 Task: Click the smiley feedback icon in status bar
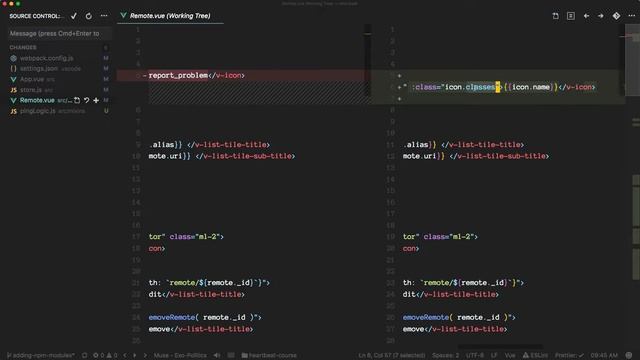[x=629, y=356]
